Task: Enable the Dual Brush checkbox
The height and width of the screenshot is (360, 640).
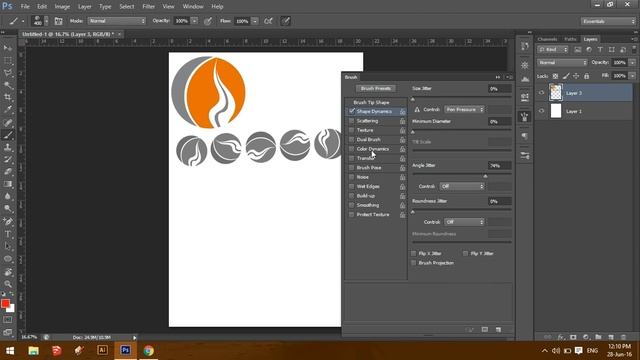Action: (351, 140)
